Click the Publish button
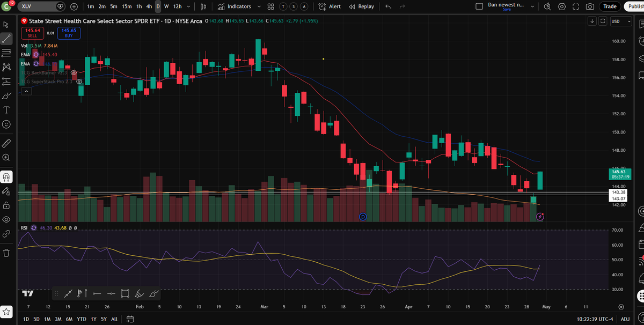The image size is (644, 325). (634, 6)
